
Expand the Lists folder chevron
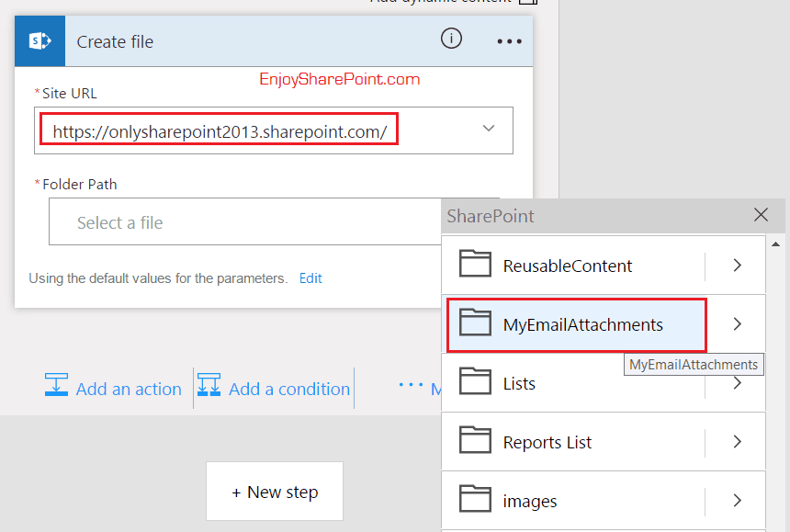pos(737,383)
